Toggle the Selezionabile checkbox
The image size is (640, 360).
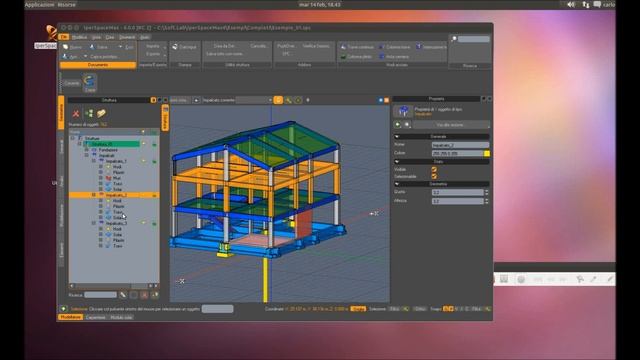pyautogui.click(x=434, y=176)
